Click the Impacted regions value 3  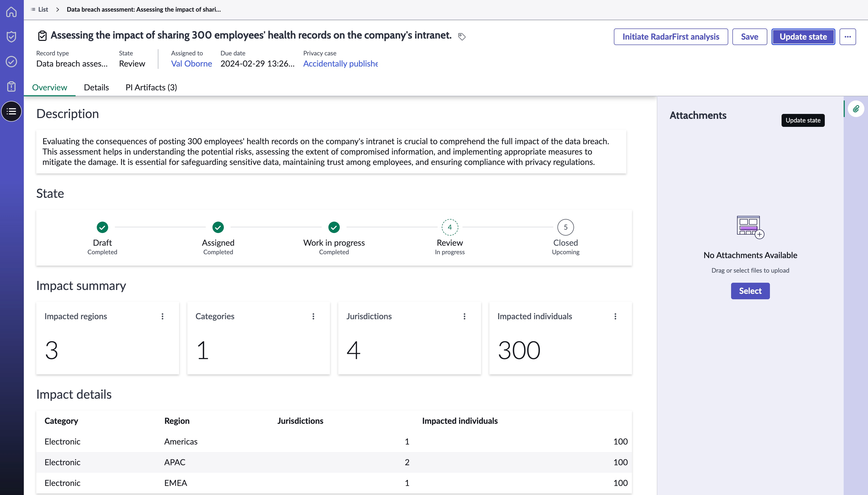(52, 350)
